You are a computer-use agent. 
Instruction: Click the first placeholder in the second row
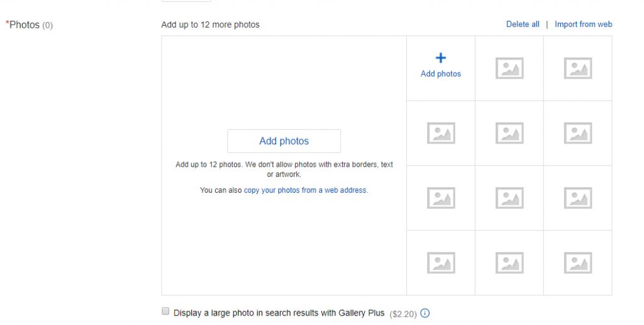(x=441, y=134)
